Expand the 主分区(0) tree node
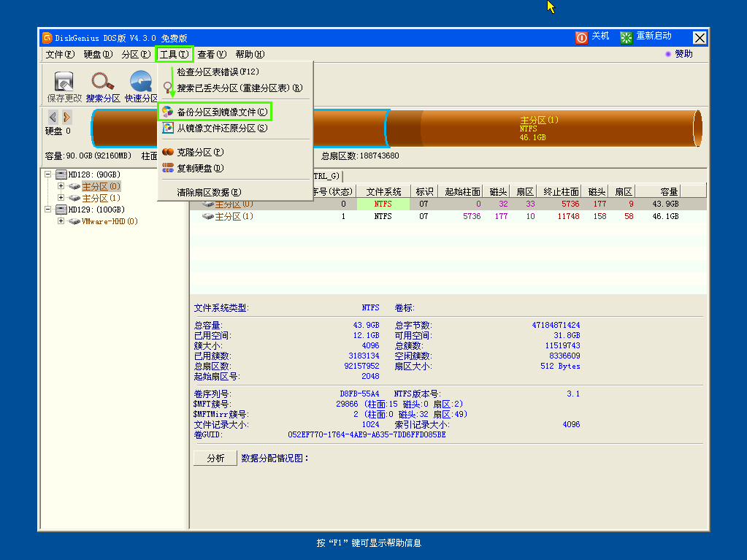The width and height of the screenshot is (747, 560). coord(61,185)
